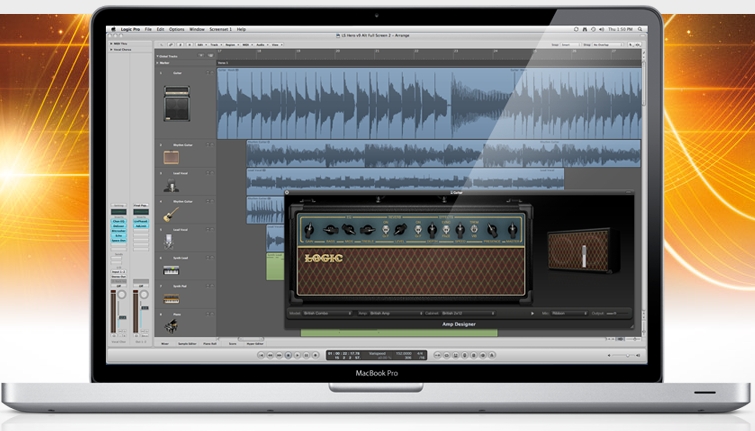755x431 pixels.
Task: Toggle the Space Dsn insert slot
Action: pos(119,240)
